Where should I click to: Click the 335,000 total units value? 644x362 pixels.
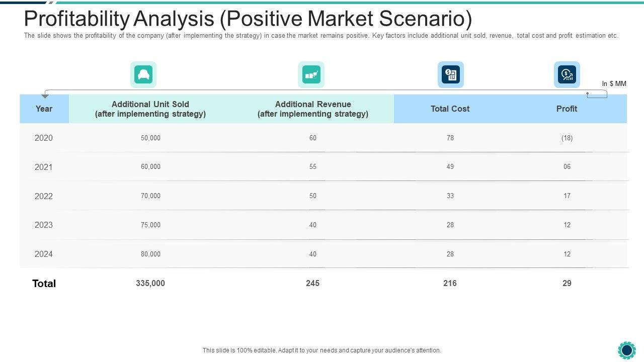click(x=150, y=283)
